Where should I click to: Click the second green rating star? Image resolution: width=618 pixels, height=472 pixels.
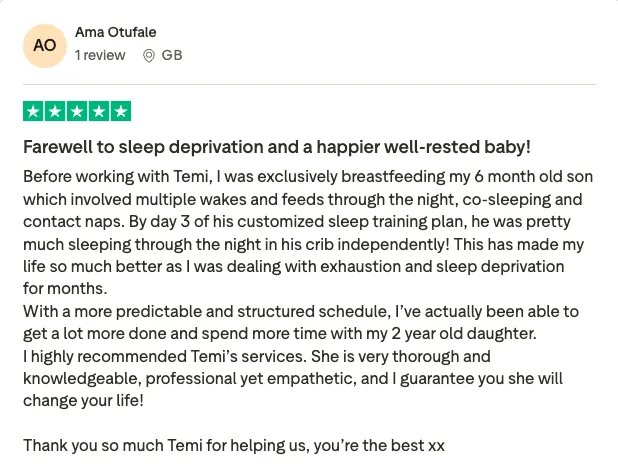click(x=55, y=111)
